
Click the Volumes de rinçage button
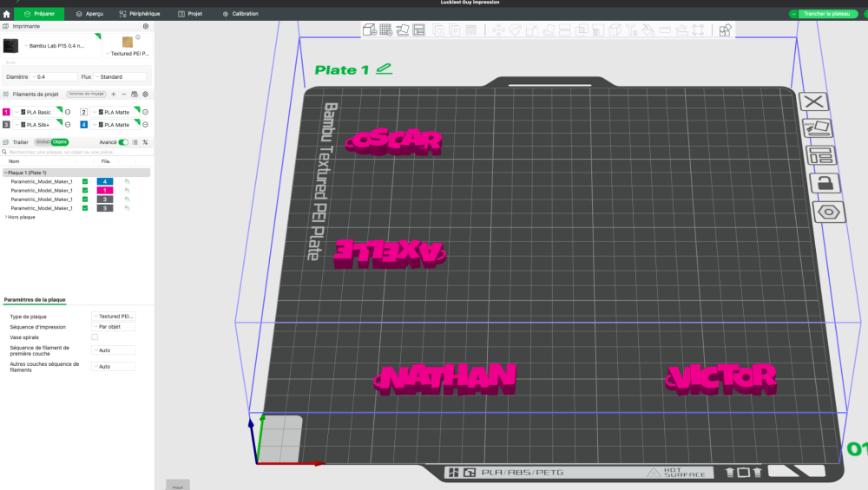(86, 94)
